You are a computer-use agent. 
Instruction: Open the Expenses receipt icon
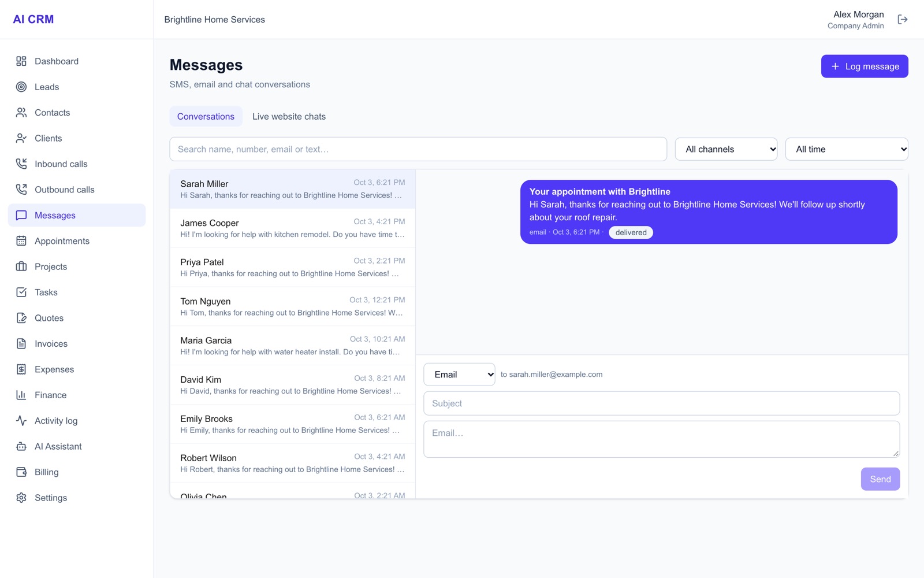coord(21,369)
